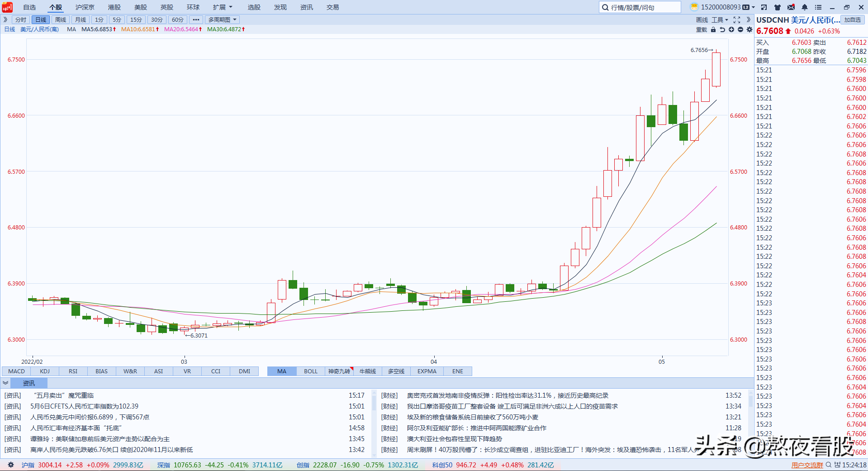The image size is (868, 471).
Task: Open status bar settings gear icon
Action: coord(11,465)
